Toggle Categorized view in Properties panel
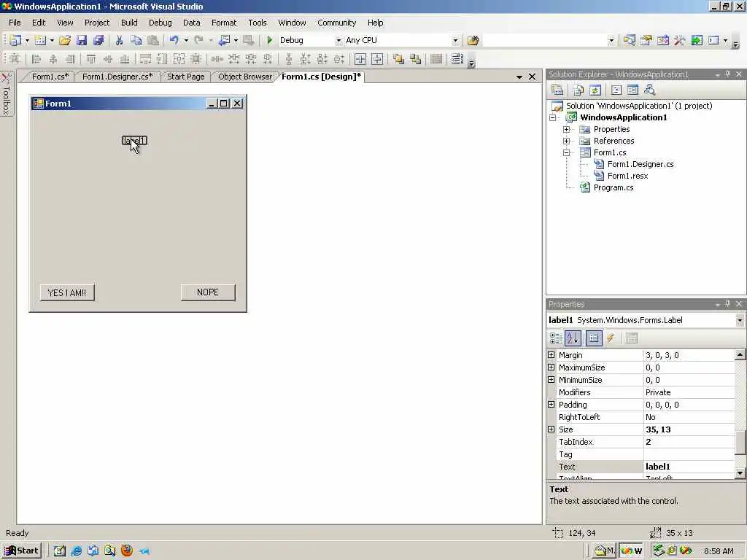 (555, 338)
